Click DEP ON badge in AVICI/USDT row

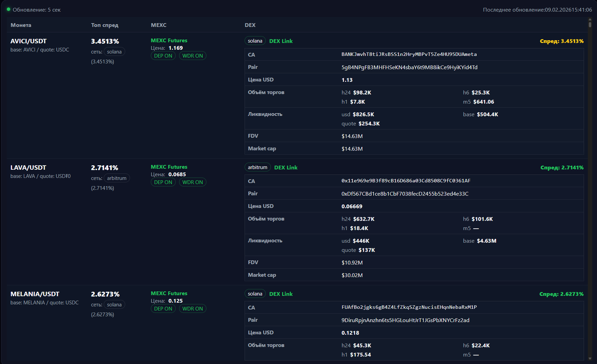163,56
